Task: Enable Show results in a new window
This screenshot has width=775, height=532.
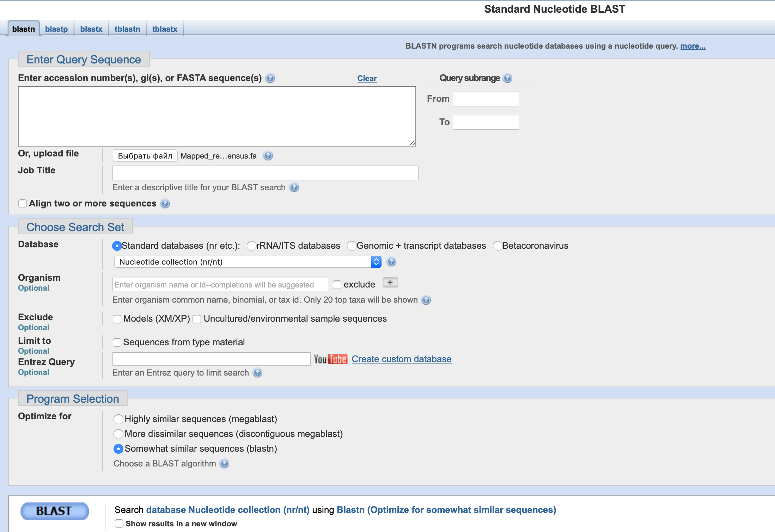Action: [x=119, y=524]
